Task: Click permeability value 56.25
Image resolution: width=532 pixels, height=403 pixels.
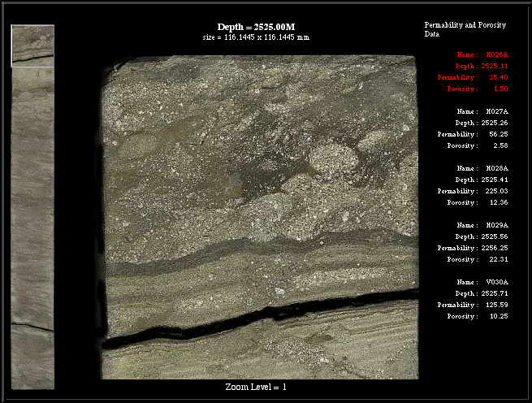Action: click(x=499, y=134)
